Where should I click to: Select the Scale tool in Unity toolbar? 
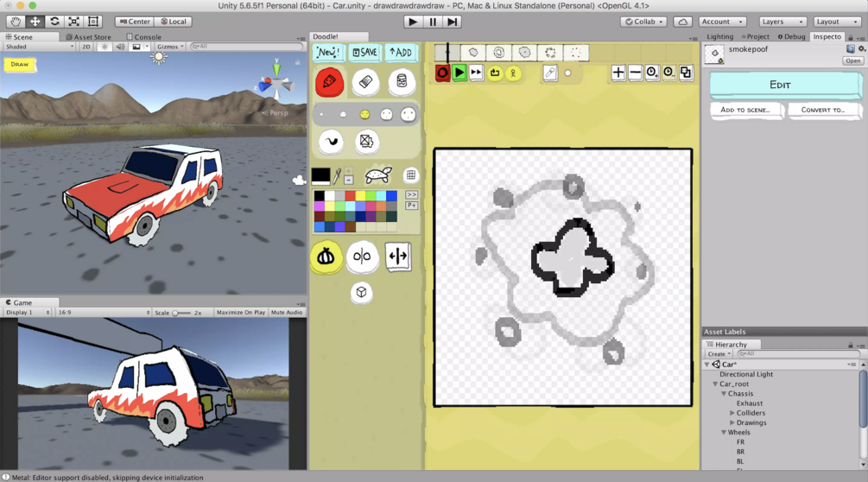pyautogui.click(x=73, y=22)
